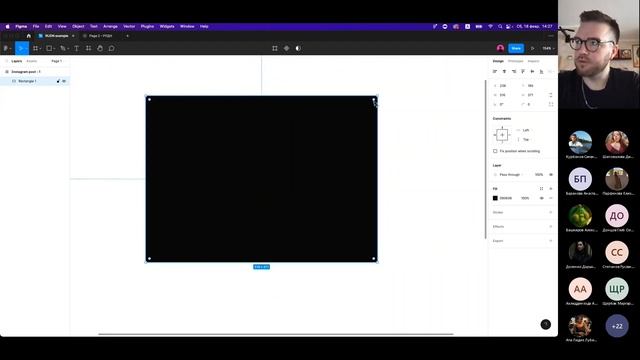Open a new tab with plus button

point(127,36)
